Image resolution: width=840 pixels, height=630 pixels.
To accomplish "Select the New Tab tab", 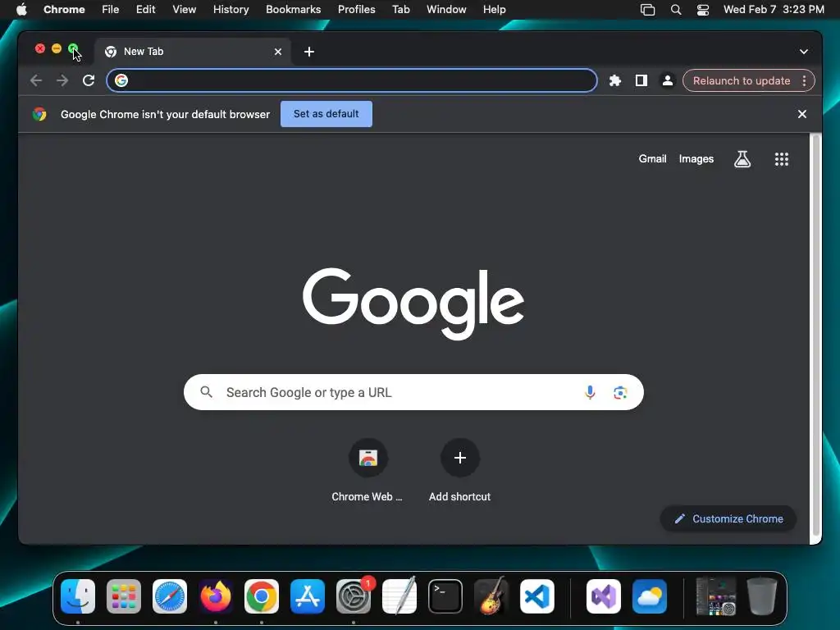I will (x=193, y=52).
